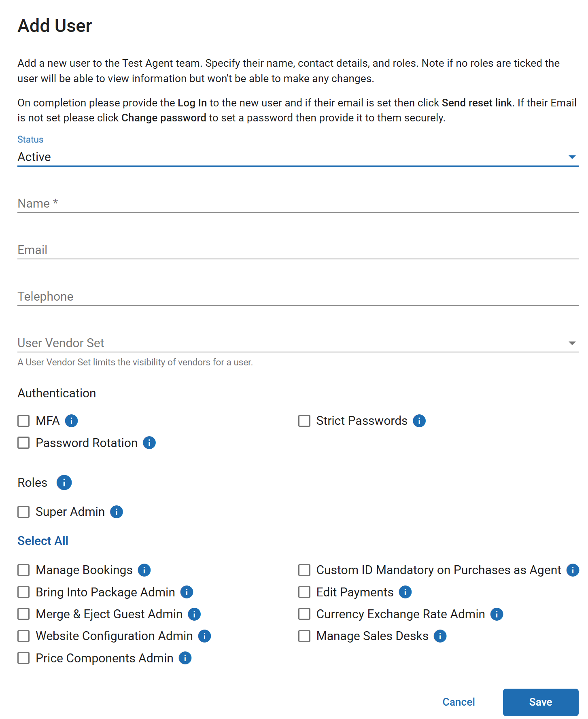Open the Status dropdown showing Active
The image size is (588, 719).
tap(297, 157)
